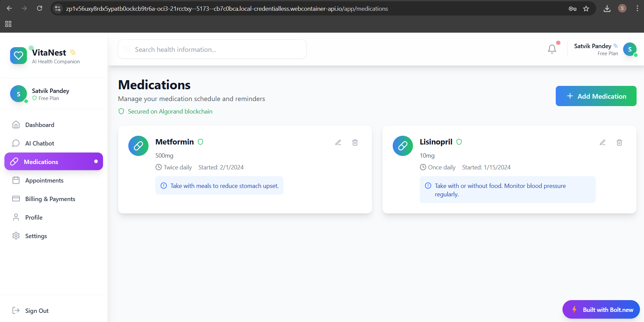Open the notifications bell
Image resolution: width=644 pixels, height=322 pixels.
click(552, 49)
